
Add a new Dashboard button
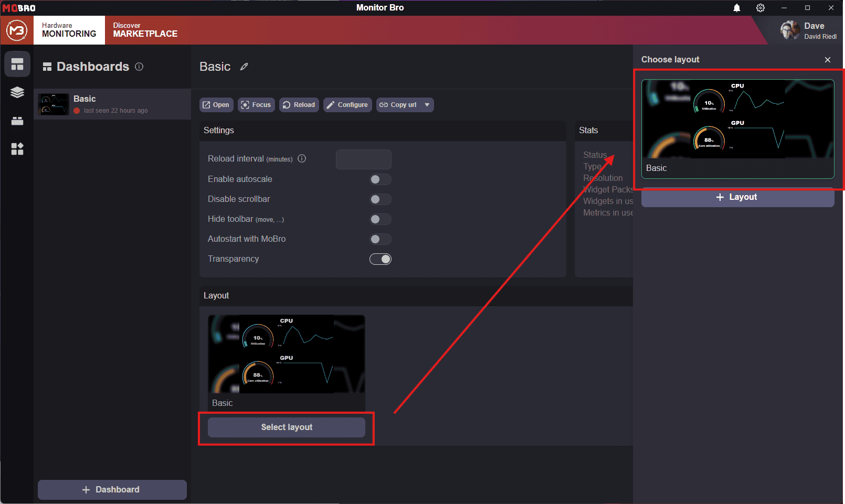pos(112,490)
